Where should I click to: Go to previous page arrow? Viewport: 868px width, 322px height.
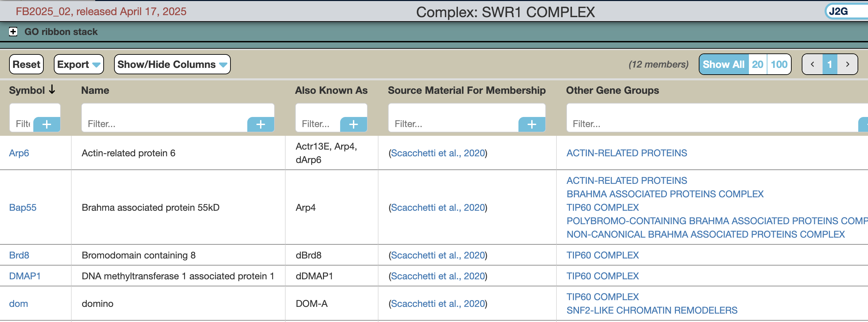pos(812,64)
